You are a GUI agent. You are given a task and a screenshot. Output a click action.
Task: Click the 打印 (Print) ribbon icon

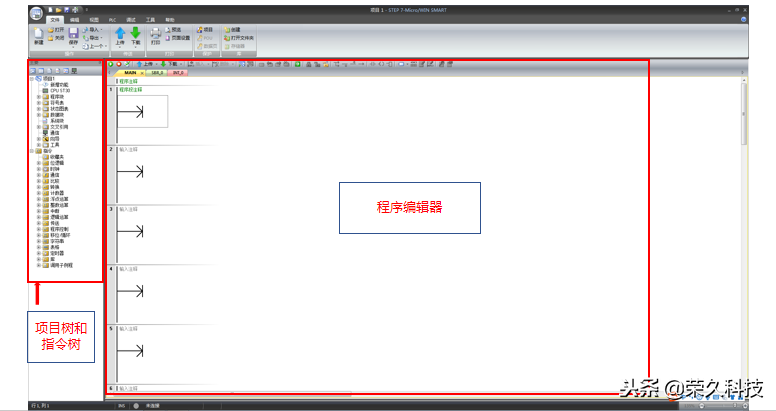[x=155, y=36]
